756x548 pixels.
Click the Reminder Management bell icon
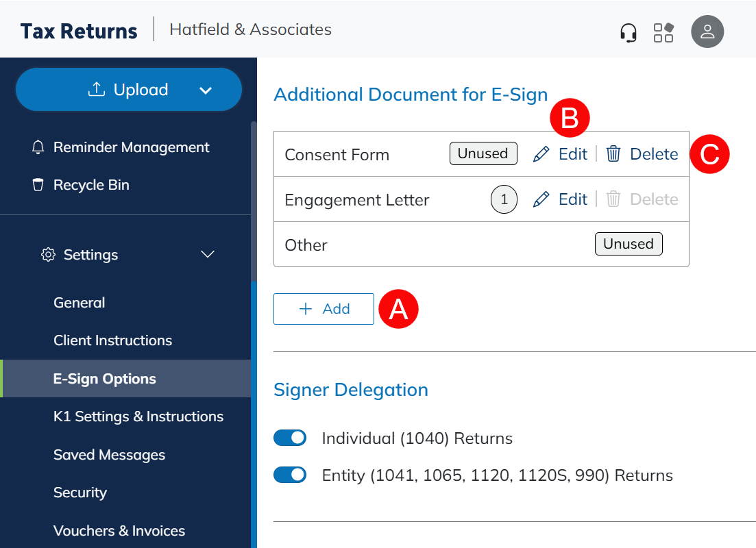[38, 147]
